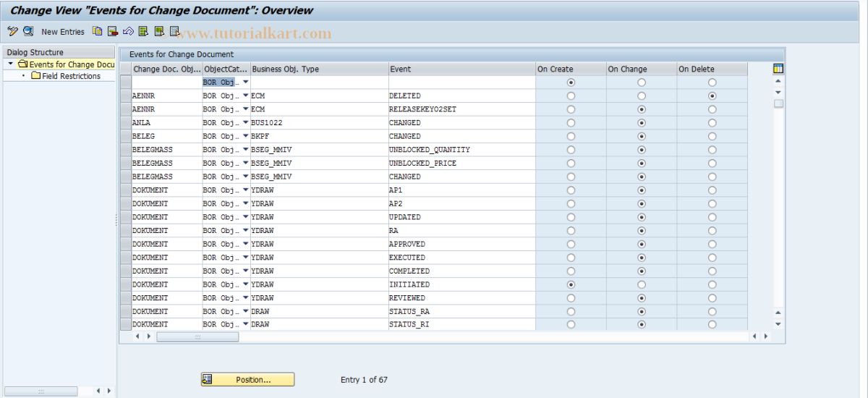
Task: Click the Events for Change Document folder icon
Action: click(x=23, y=64)
